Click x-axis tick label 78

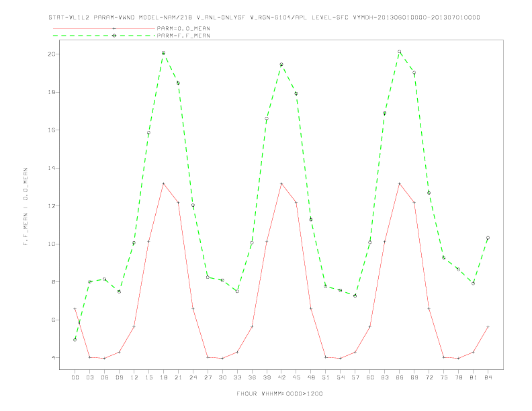tap(458, 377)
